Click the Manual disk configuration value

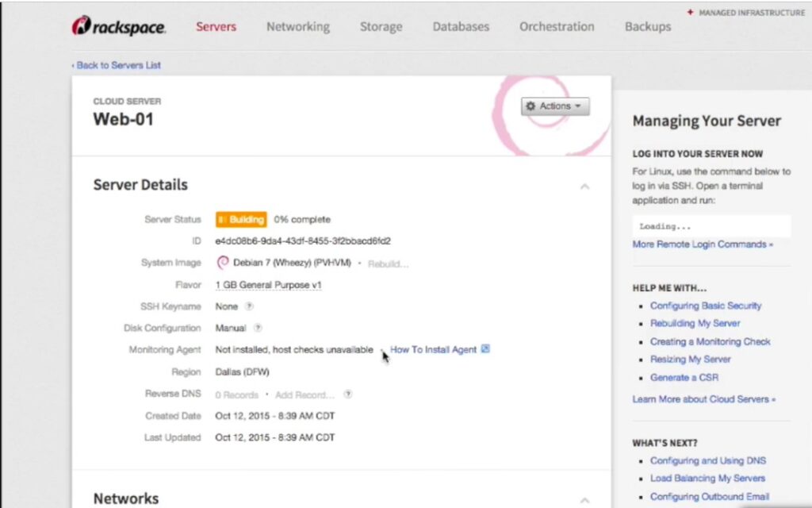231,328
